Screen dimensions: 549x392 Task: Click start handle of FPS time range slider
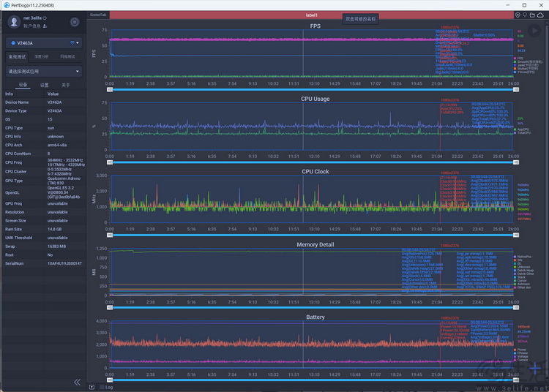pyautogui.click(x=110, y=89)
